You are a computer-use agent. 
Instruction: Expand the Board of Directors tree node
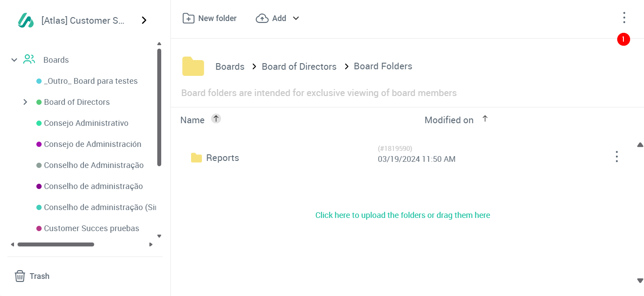tap(25, 102)
